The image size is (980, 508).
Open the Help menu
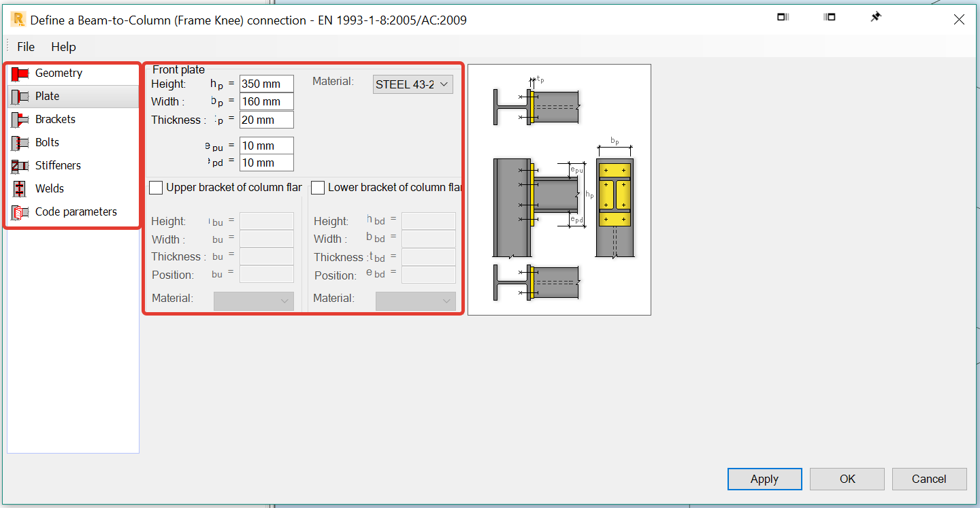click(x=63, y=47)
